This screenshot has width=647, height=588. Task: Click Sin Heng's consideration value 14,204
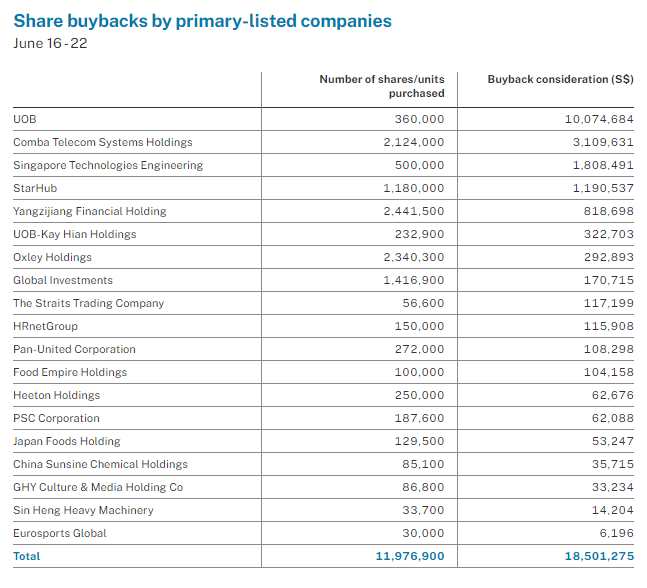(x=613, y=510)
